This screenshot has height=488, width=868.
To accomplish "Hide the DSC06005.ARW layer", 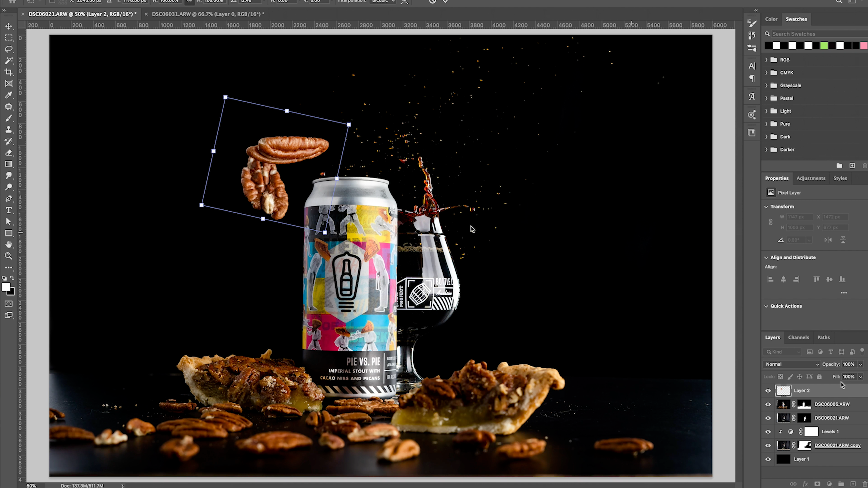I will click(768, 404).
